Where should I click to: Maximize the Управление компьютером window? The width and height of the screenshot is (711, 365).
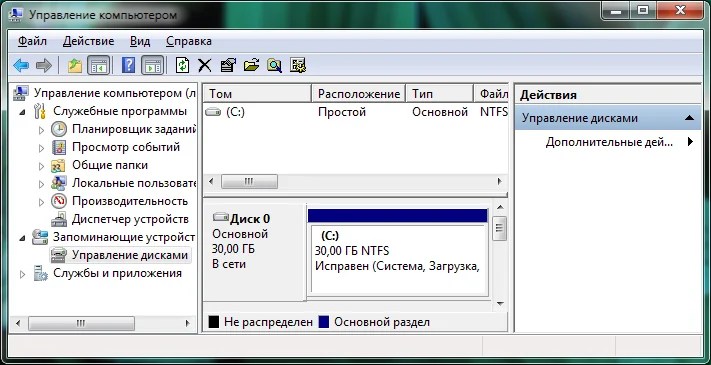tap(643, 10)
